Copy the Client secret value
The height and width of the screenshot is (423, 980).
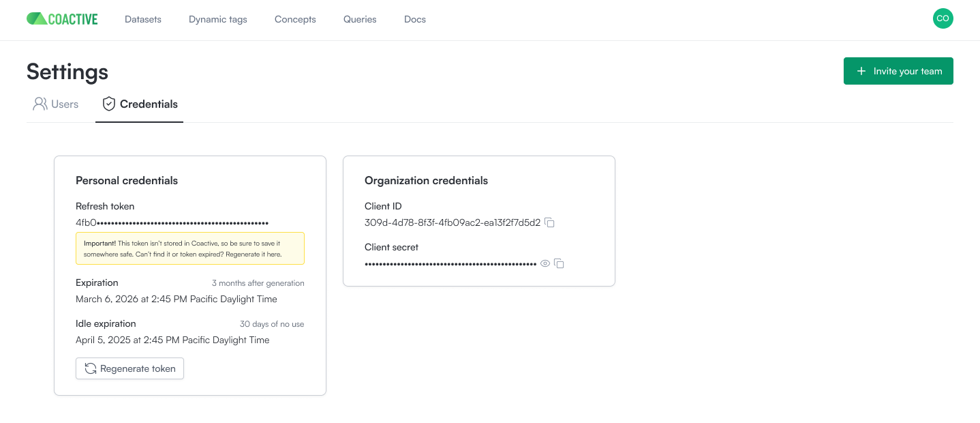(x=559, y=264)
